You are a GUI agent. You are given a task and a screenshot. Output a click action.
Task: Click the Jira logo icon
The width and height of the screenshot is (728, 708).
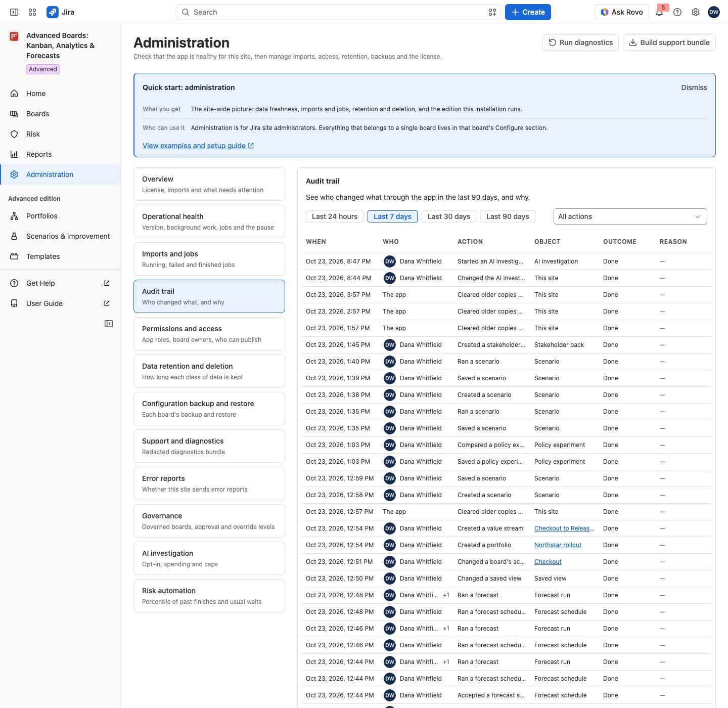coord(52,12)
